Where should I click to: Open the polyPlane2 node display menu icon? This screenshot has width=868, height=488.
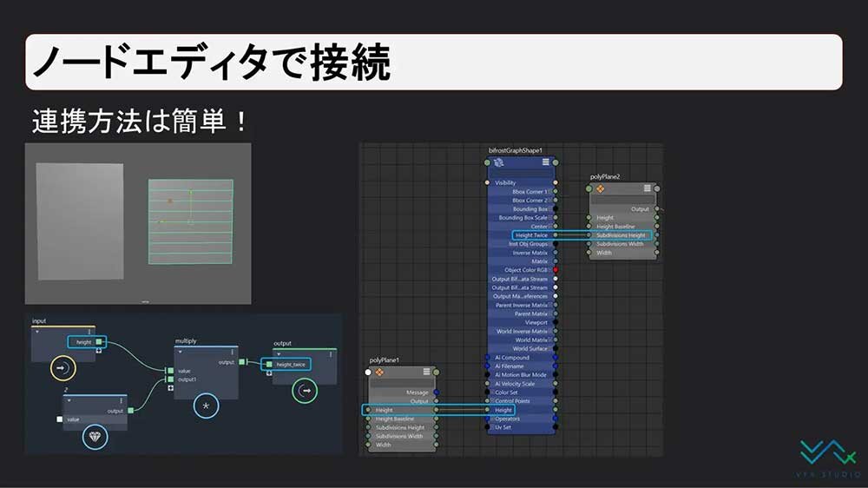tap(648, 188)
